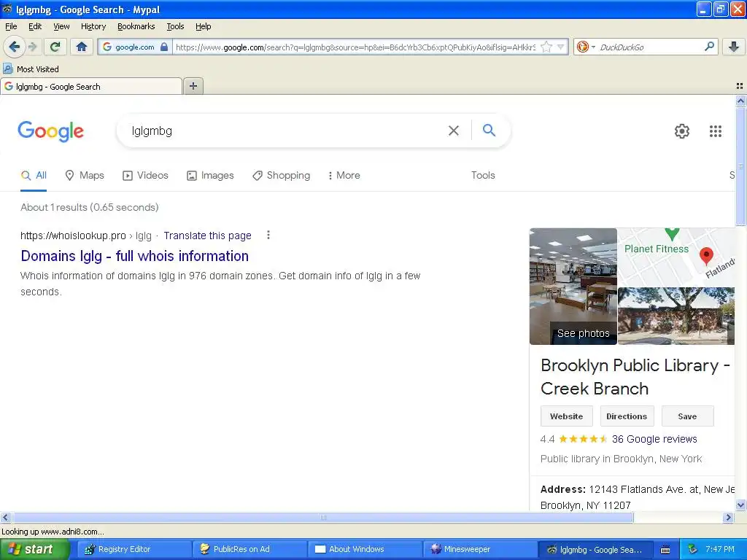The image size is (747, 560).
Task: Open the 36 Google reviews link
Action: point(654,439)
